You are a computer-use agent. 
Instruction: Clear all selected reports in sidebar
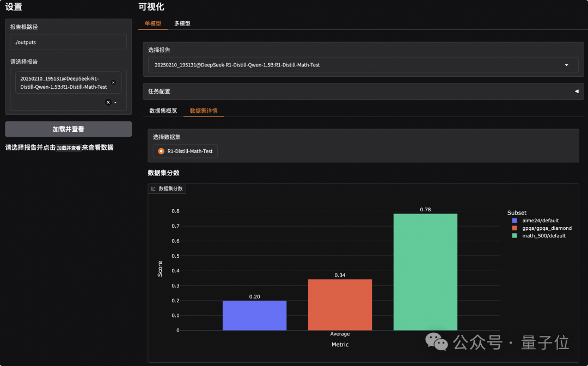108,102
